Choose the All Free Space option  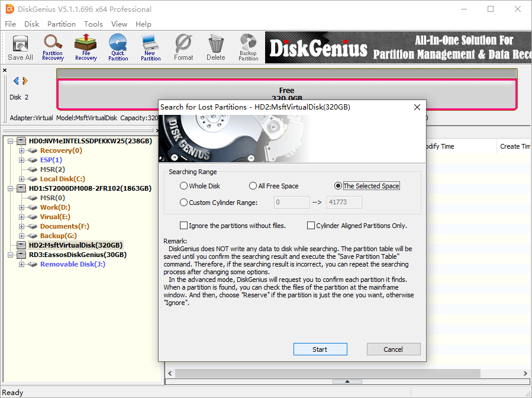(253, 186)
